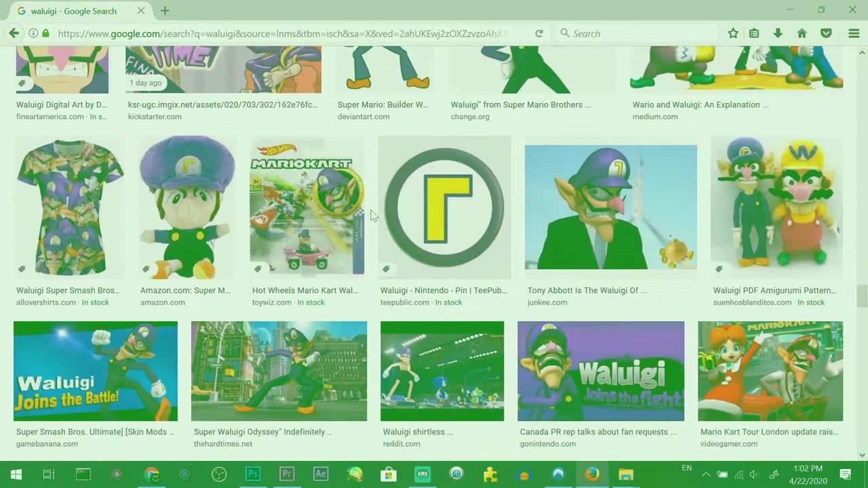
Task: Bookmark this page with the star icon
Action: coord(733,33)
